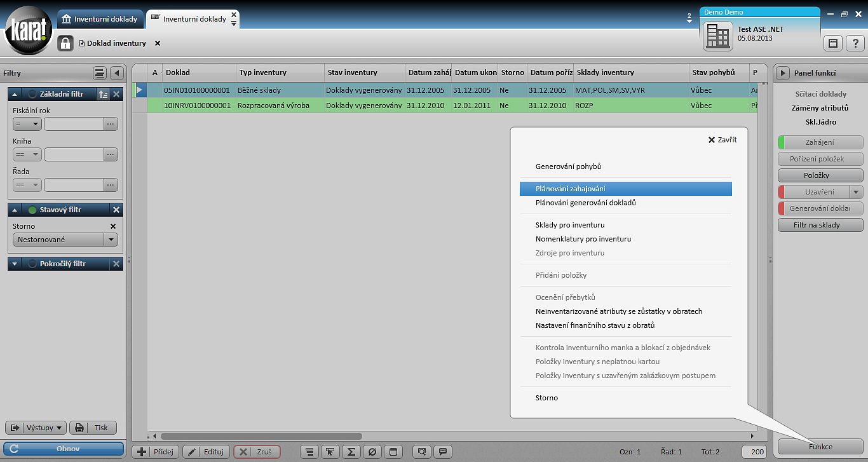This screenshot has width=868, height=462.
Task: Open the tab list arrow under the active tab
Action: pos(234,23)
